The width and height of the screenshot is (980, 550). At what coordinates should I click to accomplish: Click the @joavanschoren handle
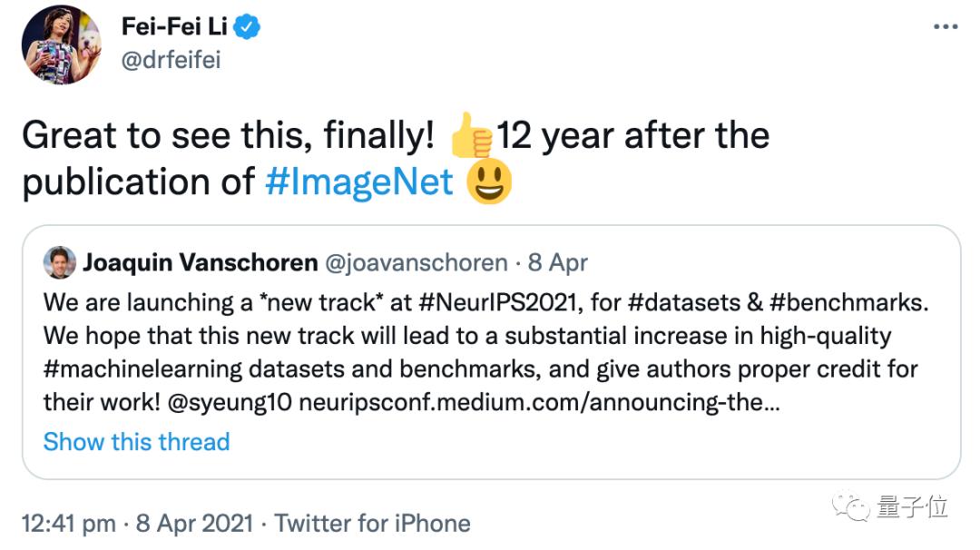tap(416, 263)
